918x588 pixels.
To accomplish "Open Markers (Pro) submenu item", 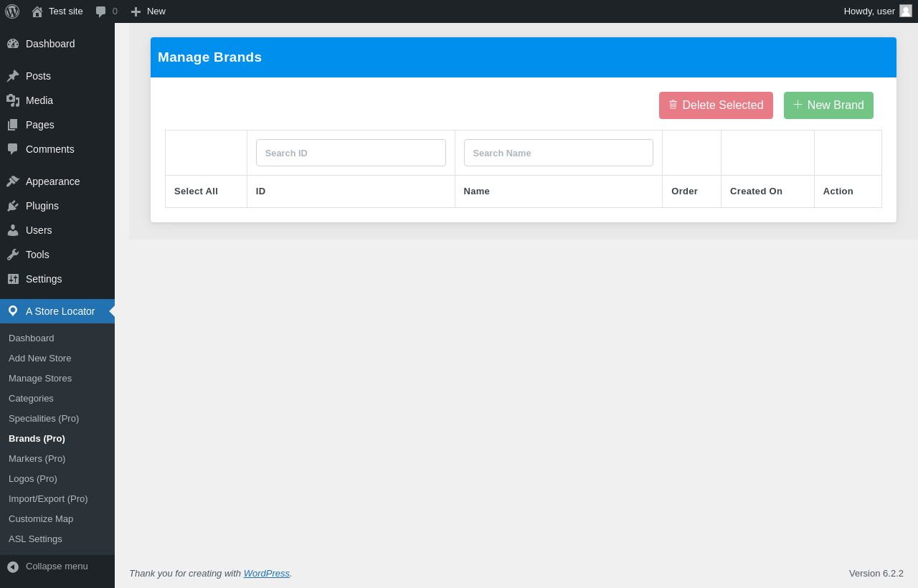I will 57,459.
